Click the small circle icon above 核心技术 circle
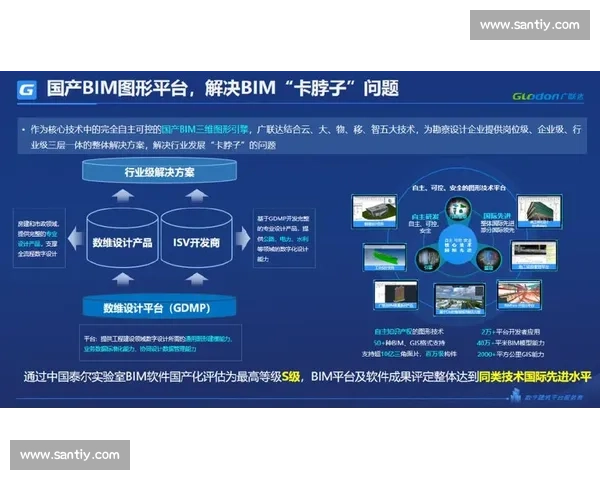600x480 pixels. [458, 210]
